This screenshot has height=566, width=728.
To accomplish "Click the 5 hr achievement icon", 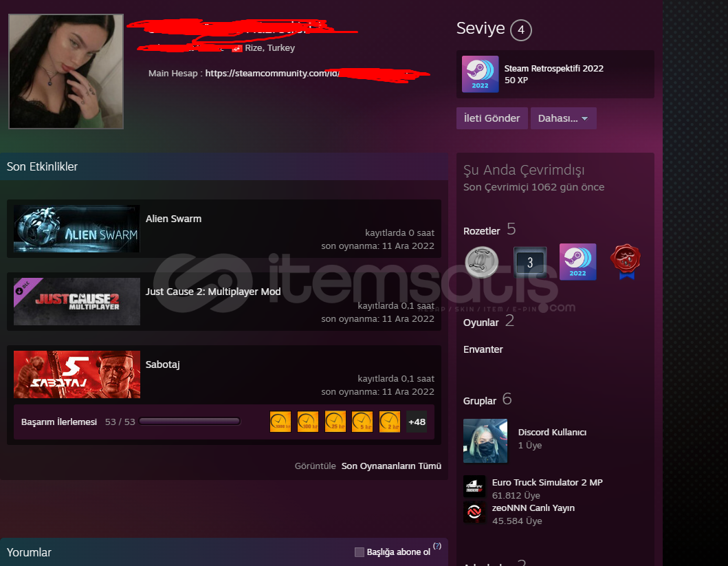I will tap(362, 422).
